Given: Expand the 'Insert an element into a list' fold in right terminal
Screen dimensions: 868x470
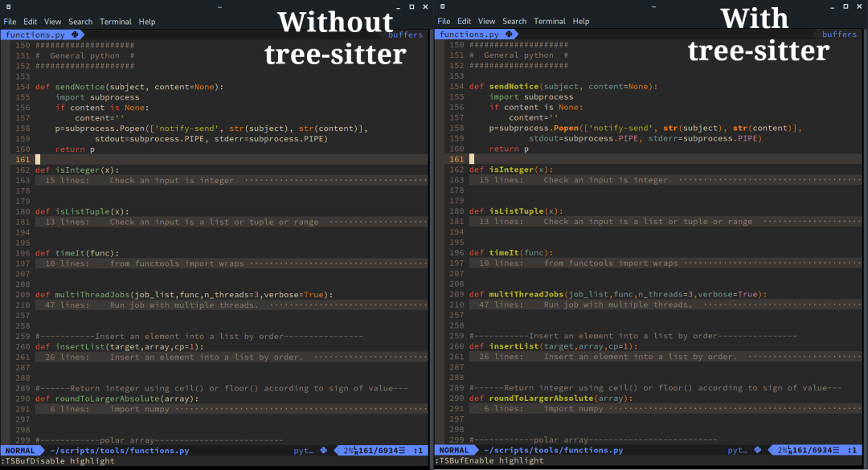Looking at the screenshot, I should [665, 357].
